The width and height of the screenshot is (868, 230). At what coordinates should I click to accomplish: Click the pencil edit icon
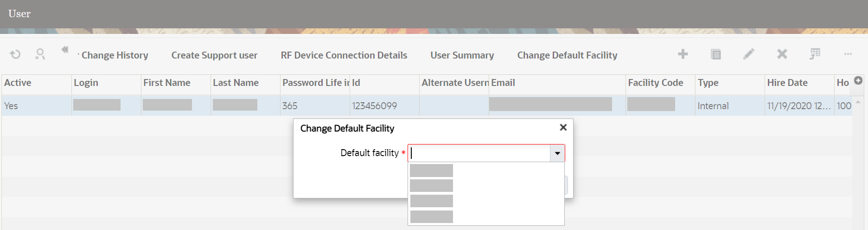[x=748, y=54]
